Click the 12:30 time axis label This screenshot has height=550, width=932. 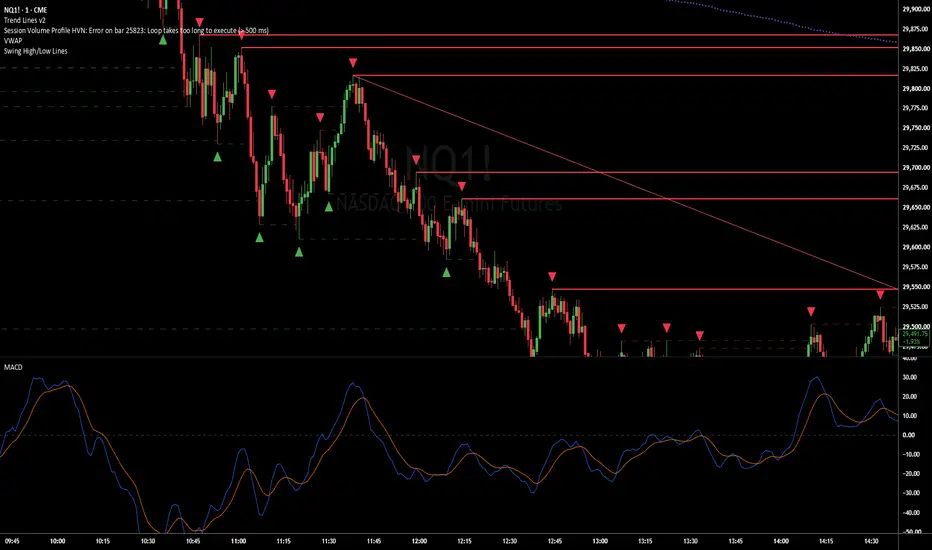pyautogui.click(x=509, y=542)
